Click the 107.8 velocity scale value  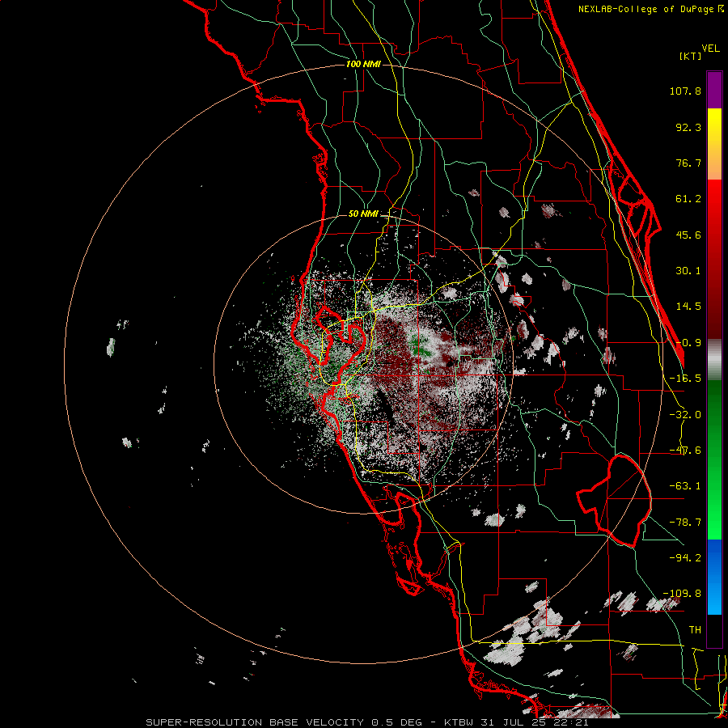tap(685, 91)
